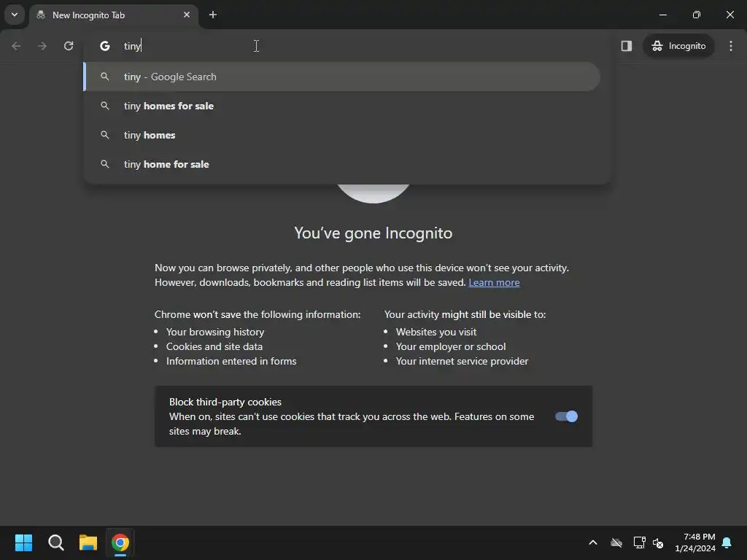The width and height of the screenshot is (747, 560).
Task: Choose 'tiny home for sale' suggestion
Action: tap(342, 164)
